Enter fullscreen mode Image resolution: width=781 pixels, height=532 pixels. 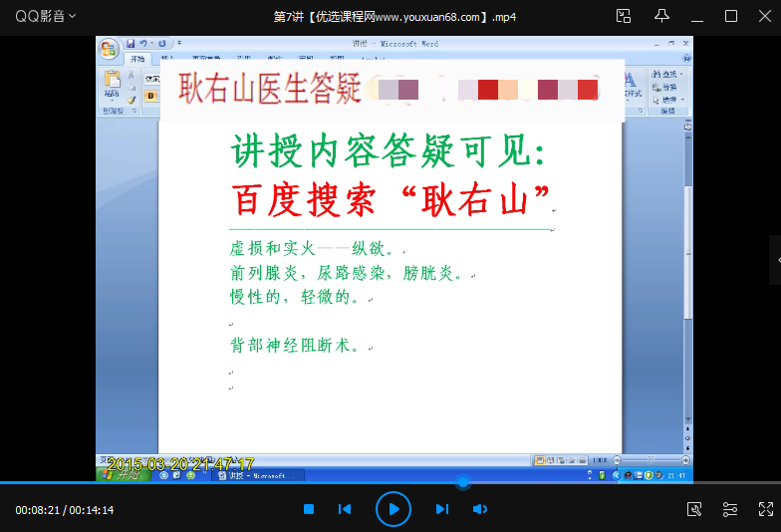click(x=765, y=509)
